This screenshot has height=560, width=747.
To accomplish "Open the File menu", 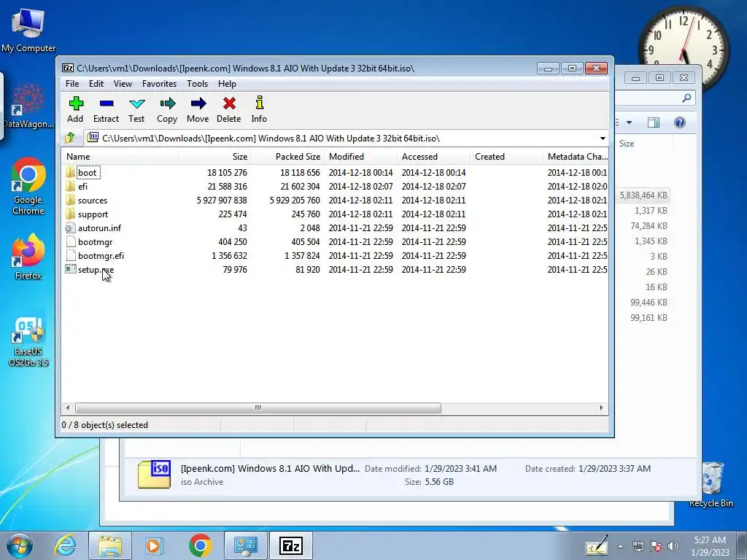I will point(72,83).
